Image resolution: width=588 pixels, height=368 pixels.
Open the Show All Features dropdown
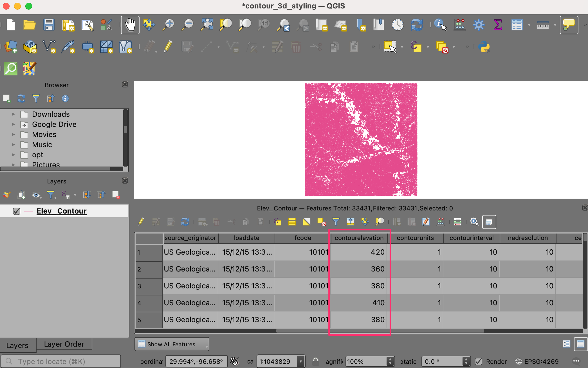(172, 344)
